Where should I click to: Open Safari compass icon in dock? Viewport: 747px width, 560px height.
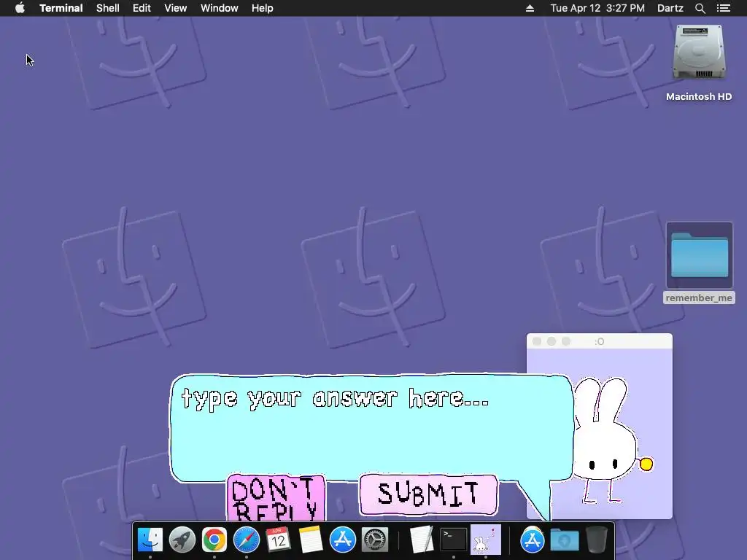tap(247, 540)
